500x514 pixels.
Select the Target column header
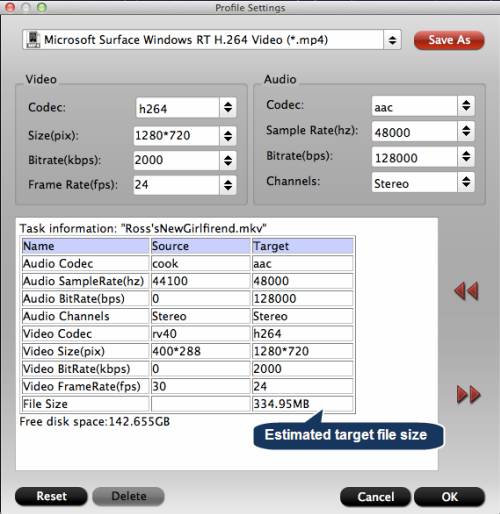[x=303, y=246]
